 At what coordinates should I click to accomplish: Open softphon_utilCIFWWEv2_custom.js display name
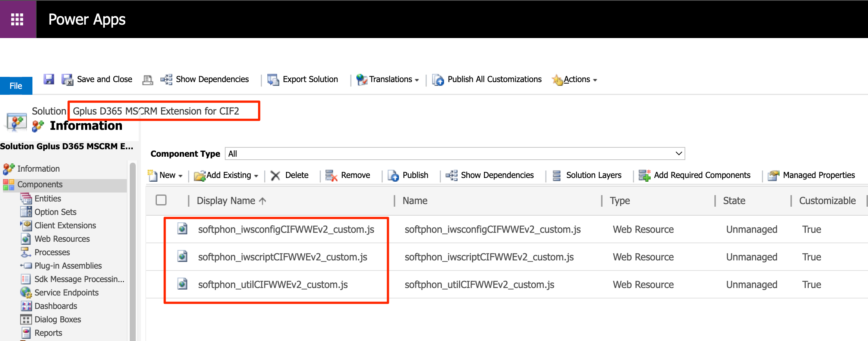(273, 284)
